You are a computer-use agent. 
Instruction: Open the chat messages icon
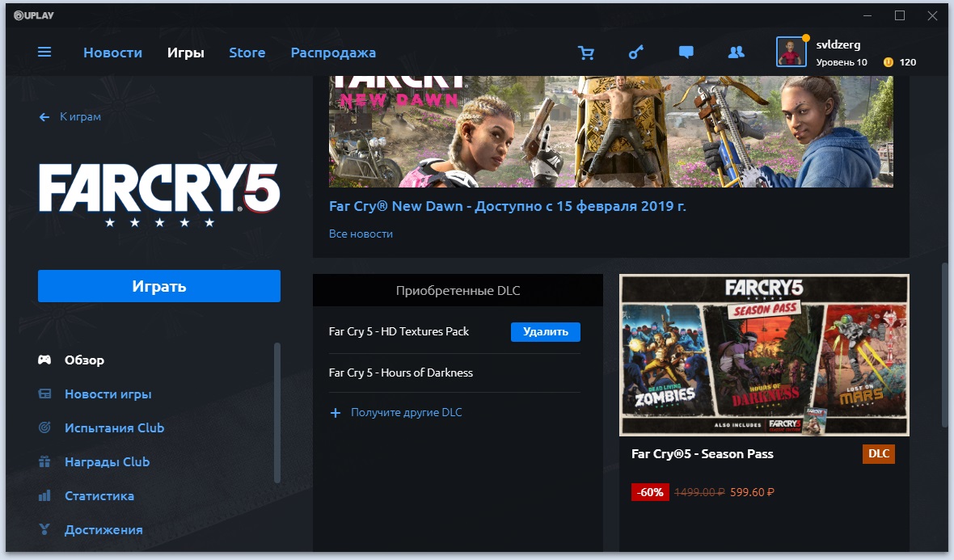pyautogui.click(x=686, y=53)
